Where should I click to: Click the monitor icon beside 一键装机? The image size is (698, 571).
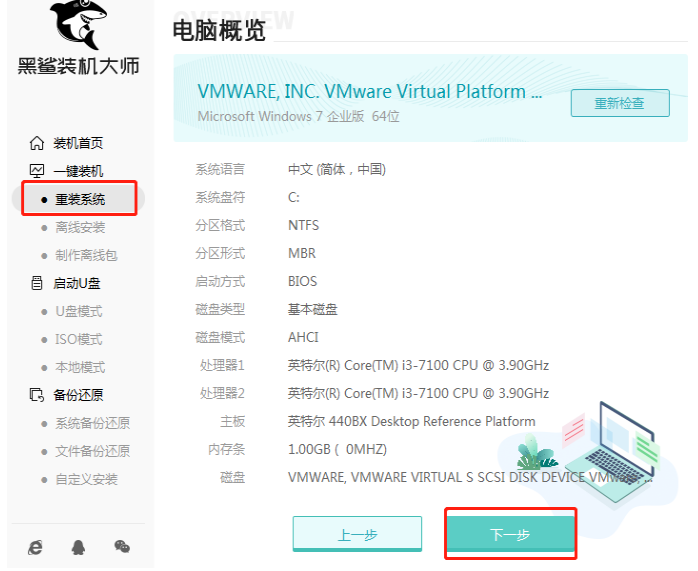pos(37,171)
